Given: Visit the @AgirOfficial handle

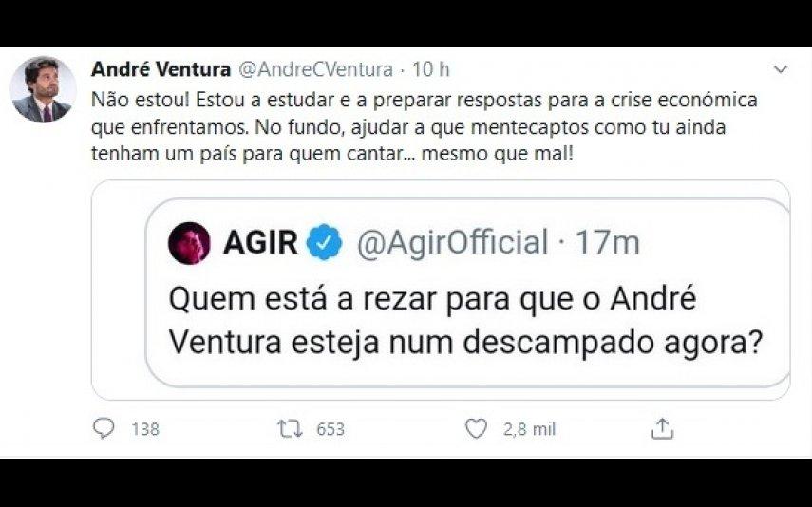Looking at the screenshot, I should point(452,242).
